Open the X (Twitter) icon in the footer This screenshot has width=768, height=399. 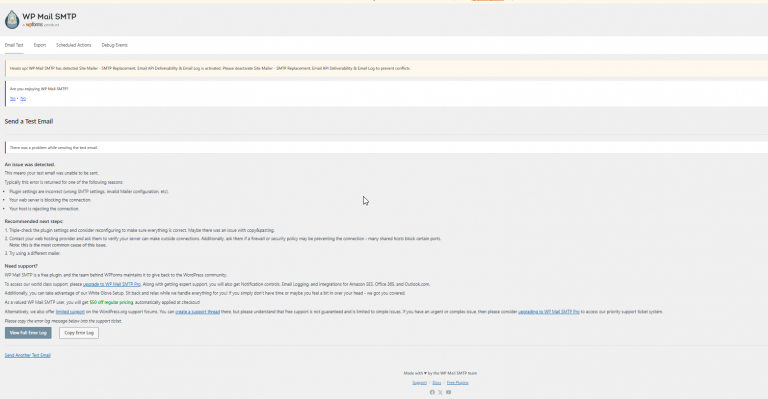pyautogui.click(x=440, y=392)
